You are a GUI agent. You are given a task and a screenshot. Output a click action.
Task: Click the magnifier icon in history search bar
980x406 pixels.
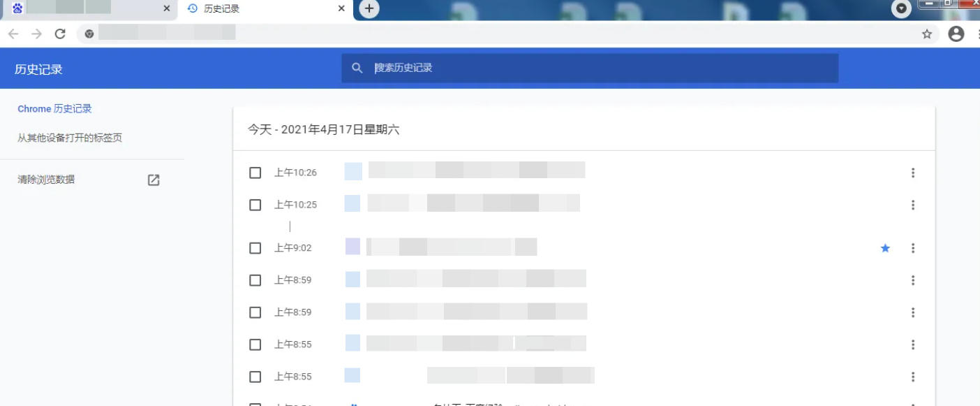(x=357, y=68)
